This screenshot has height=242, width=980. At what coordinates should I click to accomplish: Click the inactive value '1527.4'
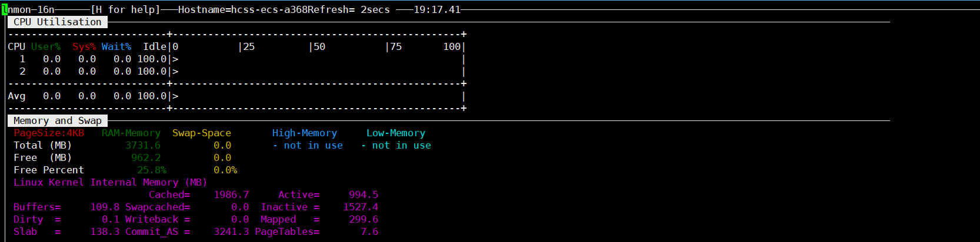(x=361, y=207)
